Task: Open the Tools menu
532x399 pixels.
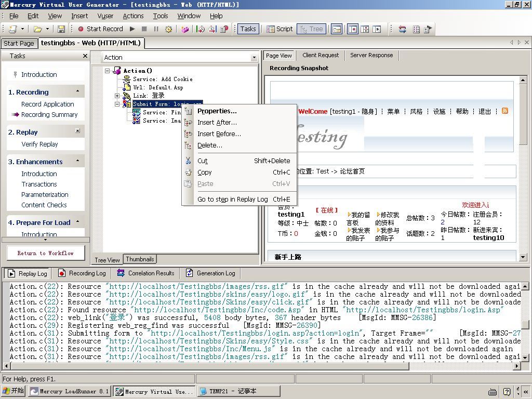Action: click(x=161, y=16)
